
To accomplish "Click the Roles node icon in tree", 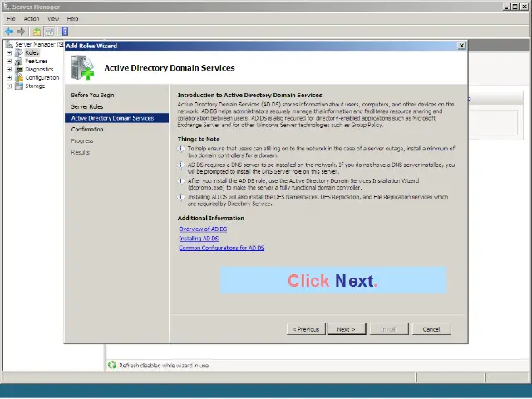I will [x=19, y=53].
